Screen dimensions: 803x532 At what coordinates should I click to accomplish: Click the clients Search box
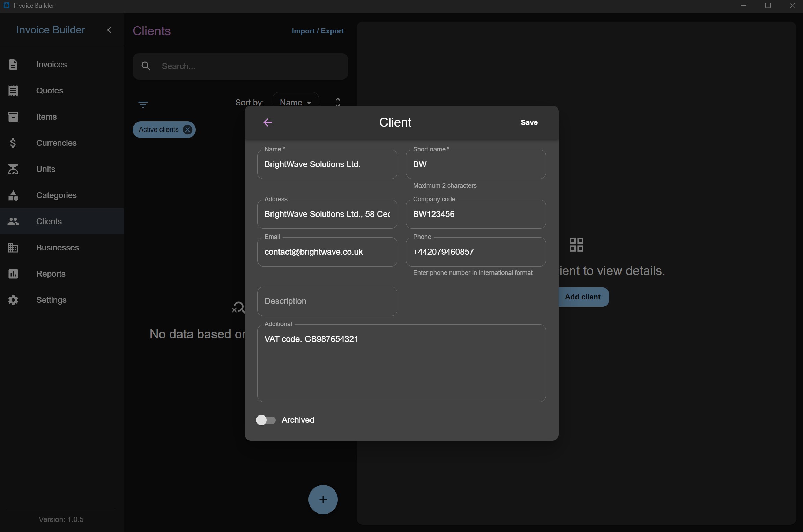(x=240, y=66)
